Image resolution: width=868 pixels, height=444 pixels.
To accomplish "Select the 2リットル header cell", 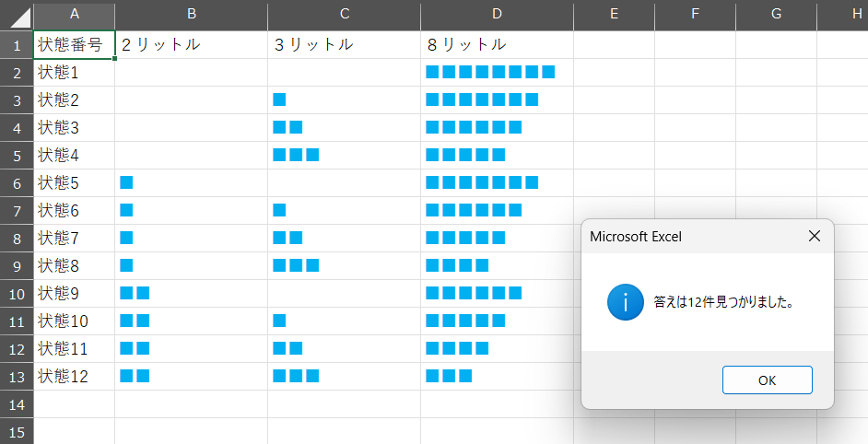I will tap(192, 45).
